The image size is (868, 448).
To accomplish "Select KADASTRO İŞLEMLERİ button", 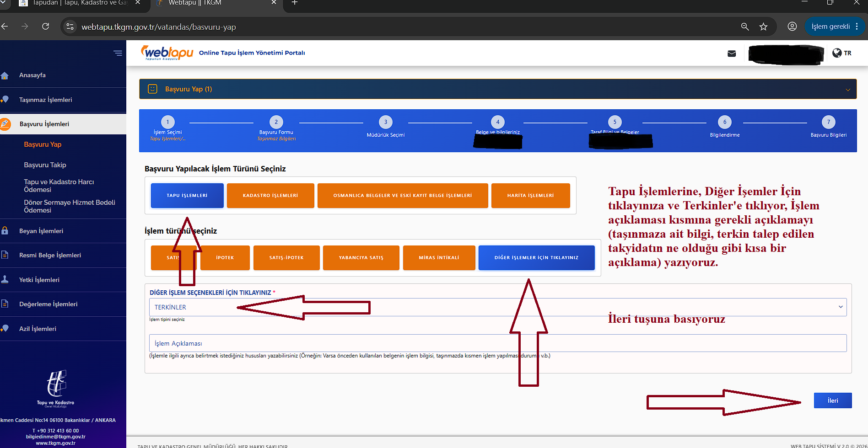I will click(270, 196).
